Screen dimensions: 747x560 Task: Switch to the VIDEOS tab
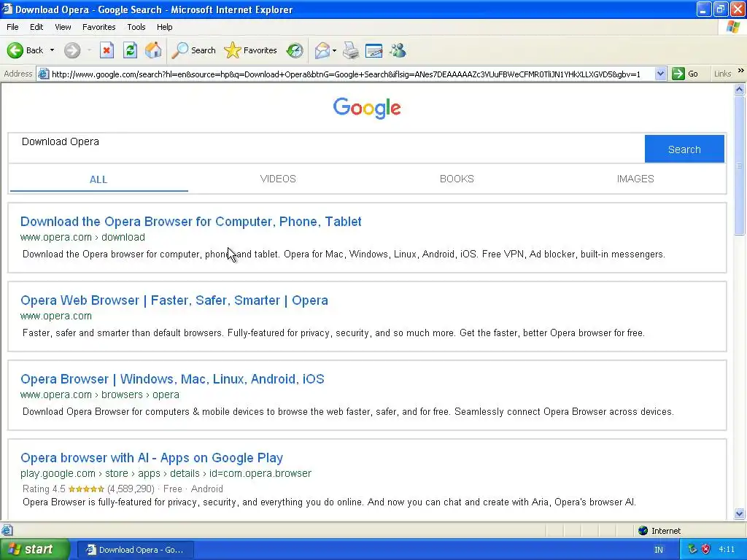278,179
